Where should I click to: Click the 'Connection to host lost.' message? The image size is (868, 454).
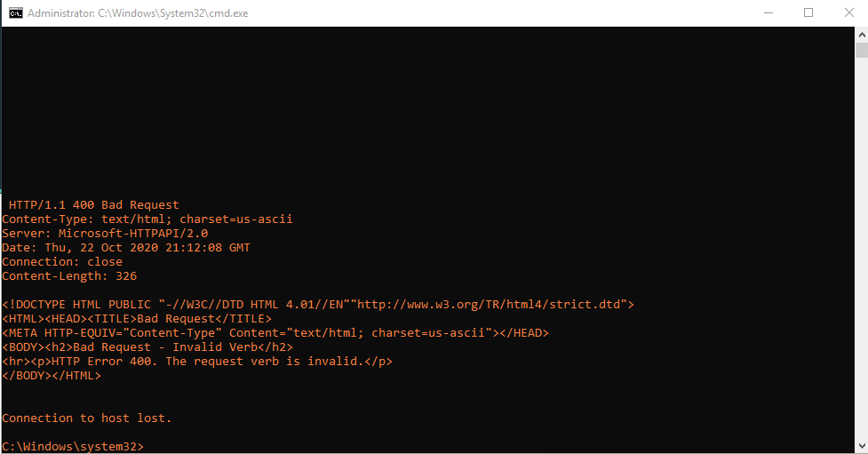87,418
